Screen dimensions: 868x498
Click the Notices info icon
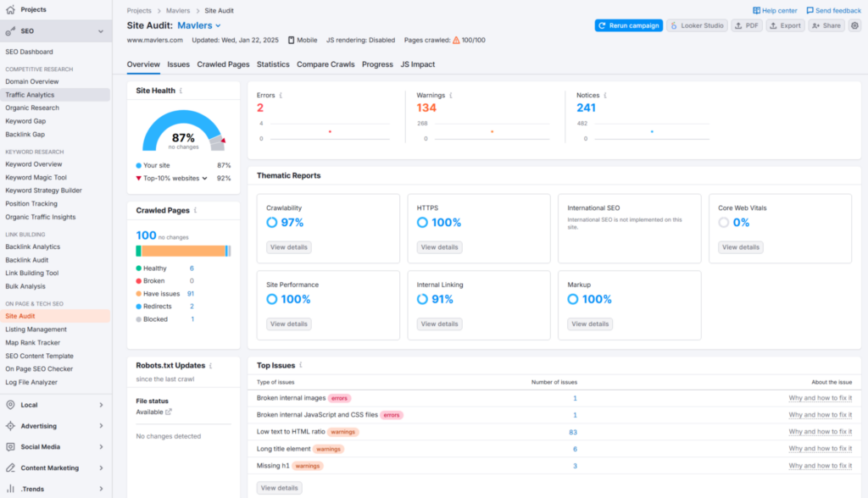click(605, 95)
